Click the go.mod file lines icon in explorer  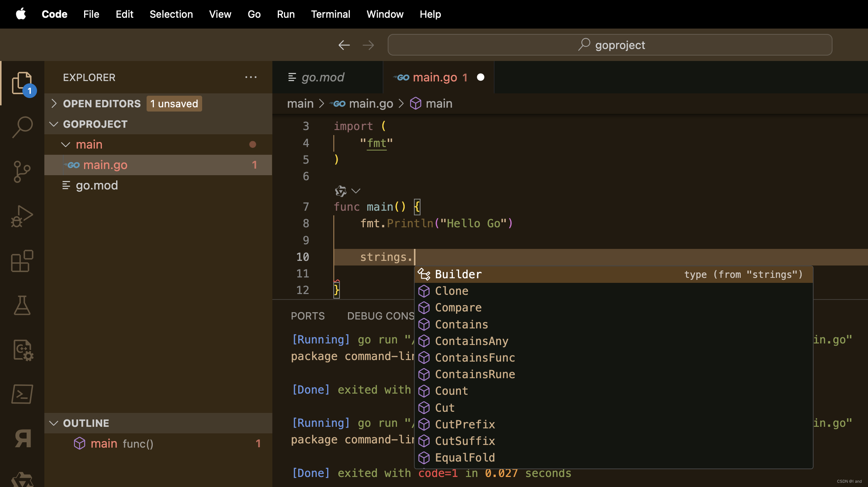click(66, 186)
